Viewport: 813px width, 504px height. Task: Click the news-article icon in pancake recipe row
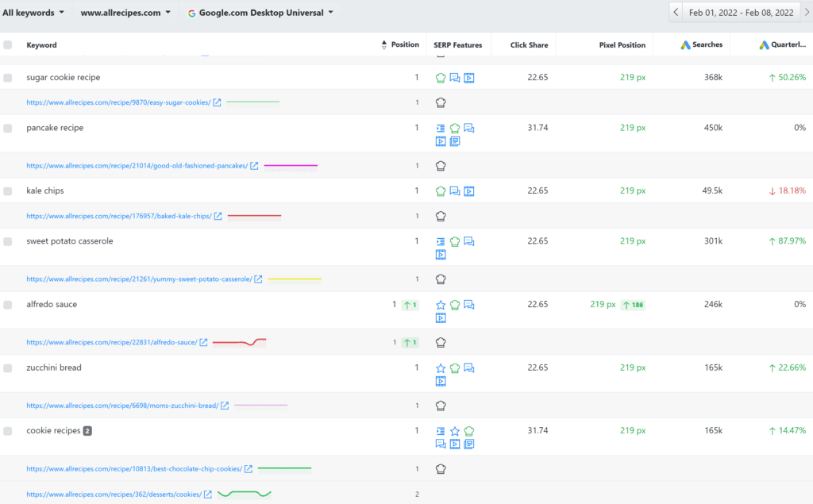coord(455,141)
